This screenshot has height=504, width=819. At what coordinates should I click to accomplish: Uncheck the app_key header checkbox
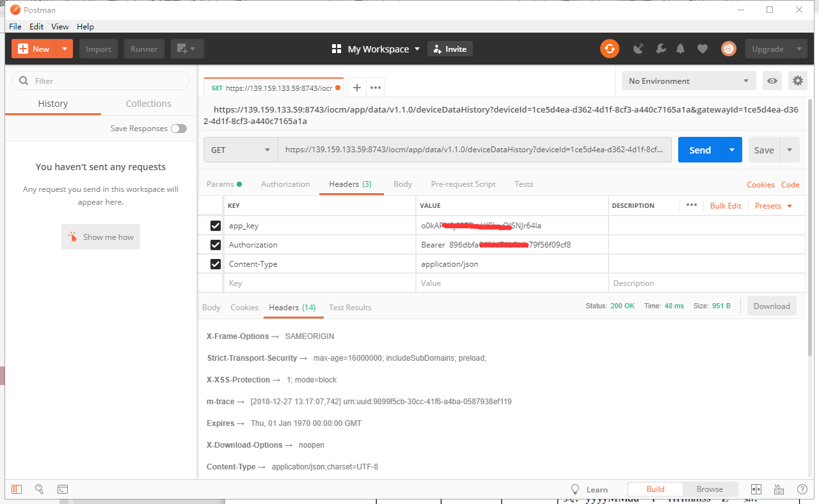[x=216, y=226]
